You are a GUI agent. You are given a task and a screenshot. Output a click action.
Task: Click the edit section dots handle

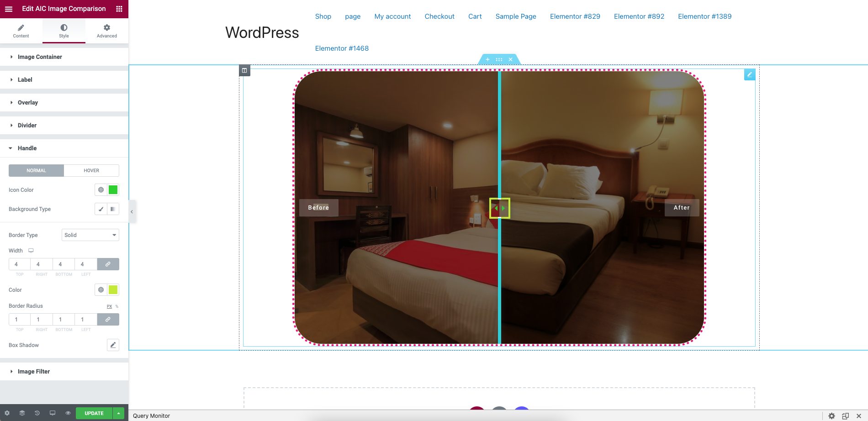499,59
